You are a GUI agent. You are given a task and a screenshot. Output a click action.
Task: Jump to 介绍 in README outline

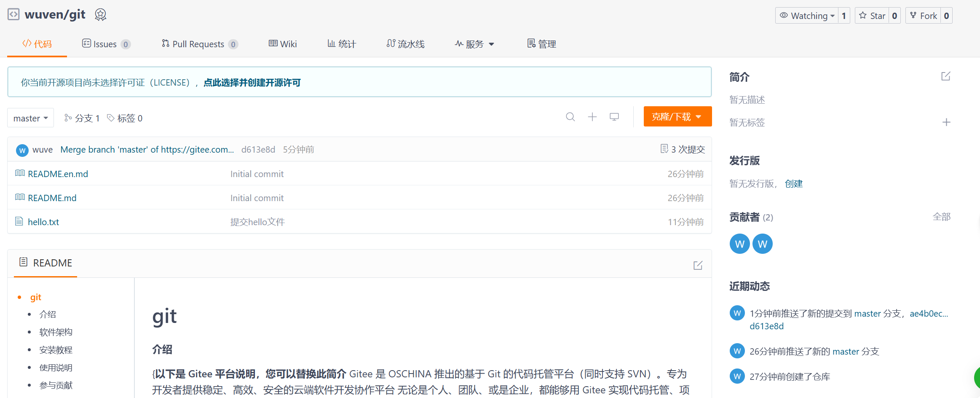click(x=48, y=314)
